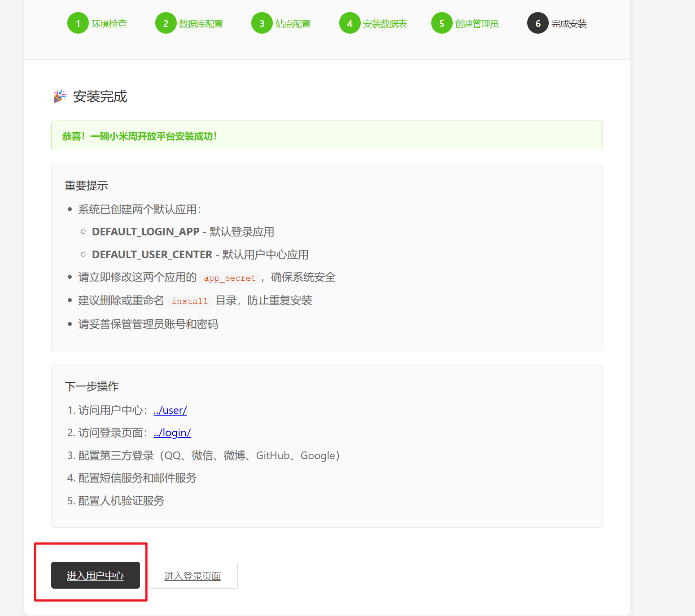
Task: Click the 进入登录页面 button
Action: [x=192, y=576]
